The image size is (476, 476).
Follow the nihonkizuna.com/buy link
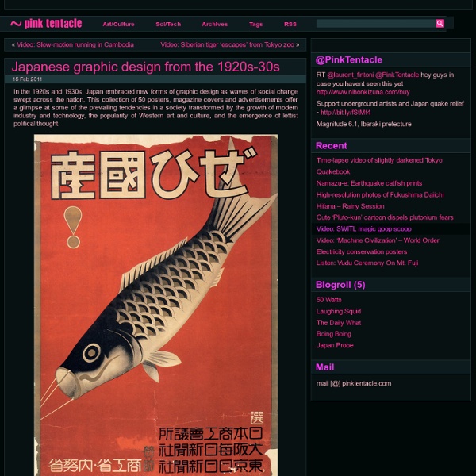pyautogui.click(x=363, y=92)
